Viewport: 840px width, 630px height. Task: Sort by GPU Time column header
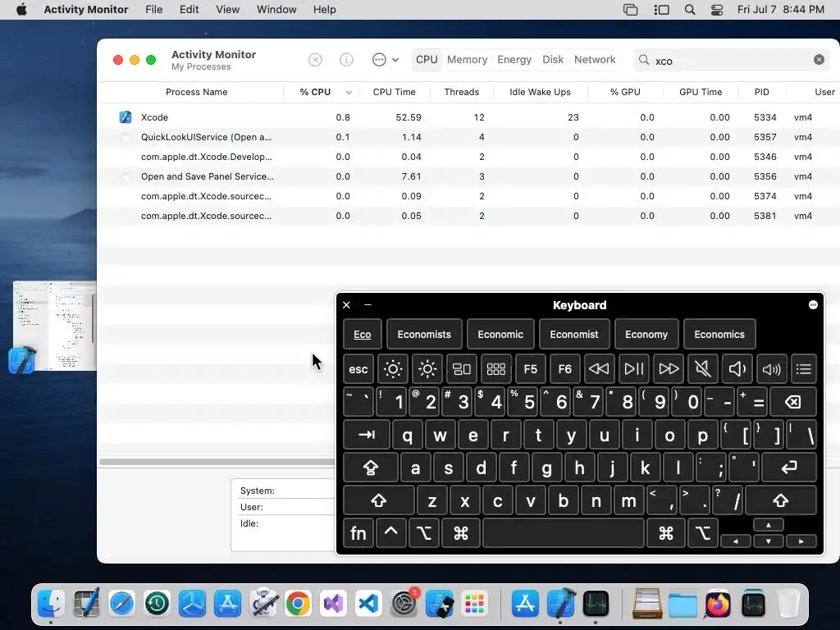[x=701, y=92]
